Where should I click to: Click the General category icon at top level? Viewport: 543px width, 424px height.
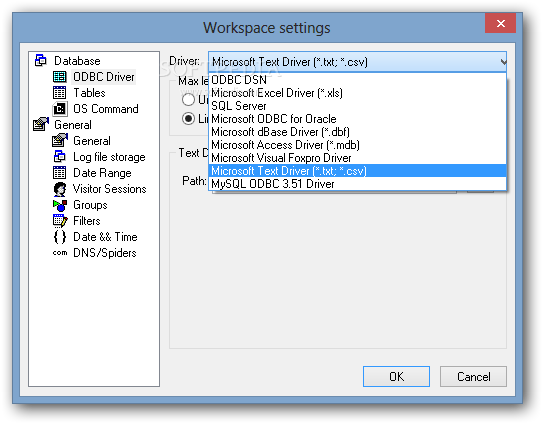[x=41, y=124]
